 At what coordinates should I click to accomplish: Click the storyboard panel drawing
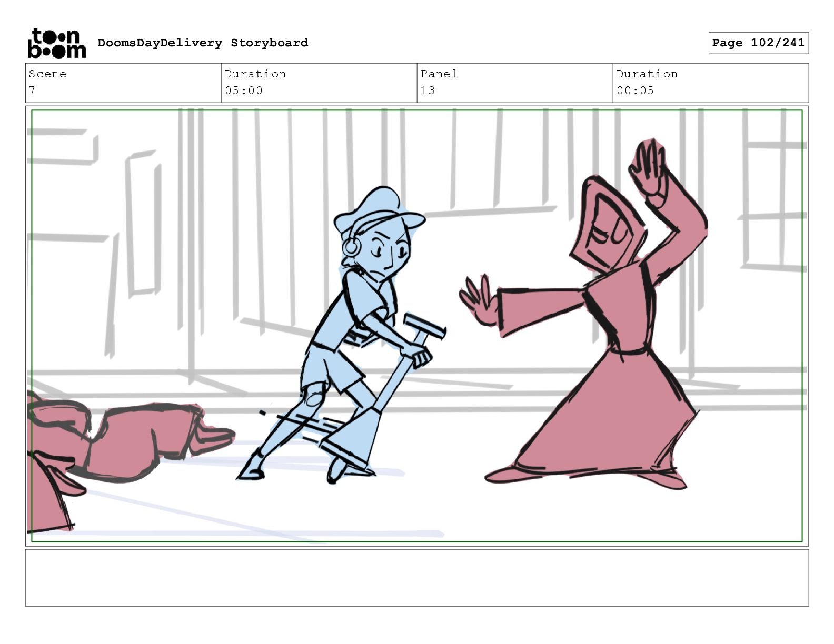point(417,326)
